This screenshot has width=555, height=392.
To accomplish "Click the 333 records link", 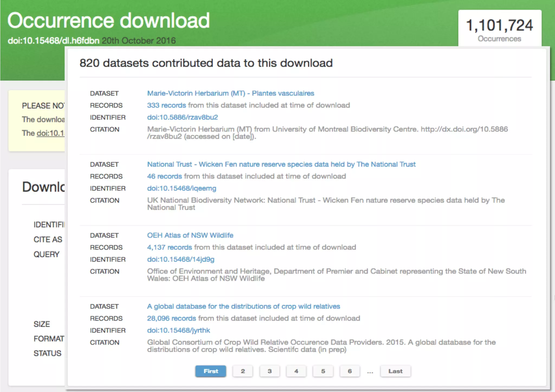I will pyautogui.click(x=166, y=105).
